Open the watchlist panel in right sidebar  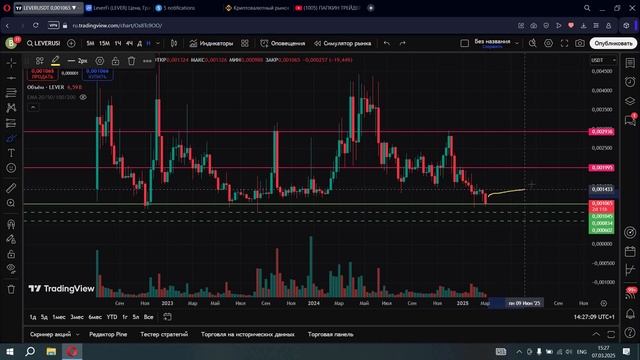[x=630, y=63]
